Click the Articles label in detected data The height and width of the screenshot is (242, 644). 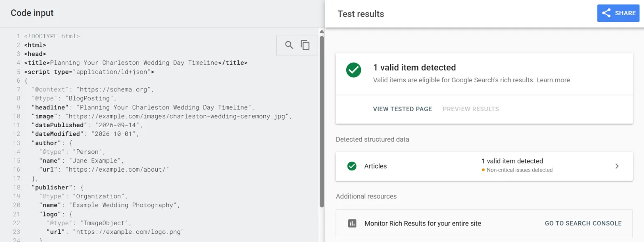click(375, 166)
